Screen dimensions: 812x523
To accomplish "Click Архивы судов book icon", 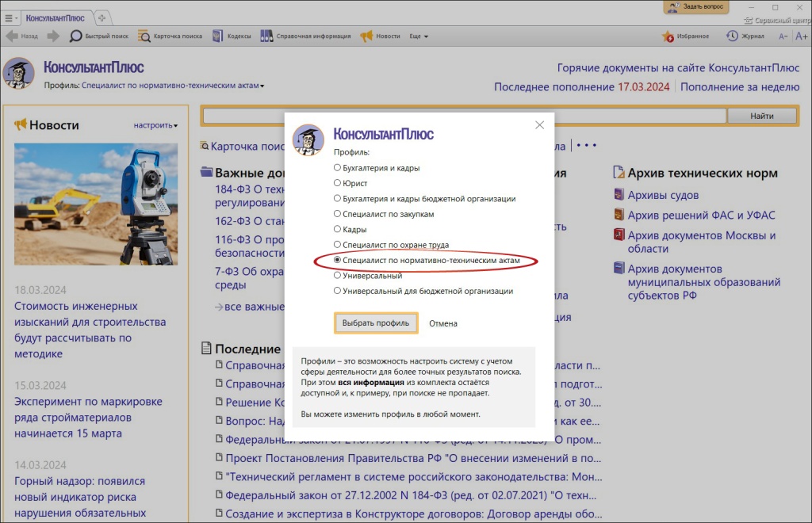I will 619,194.
